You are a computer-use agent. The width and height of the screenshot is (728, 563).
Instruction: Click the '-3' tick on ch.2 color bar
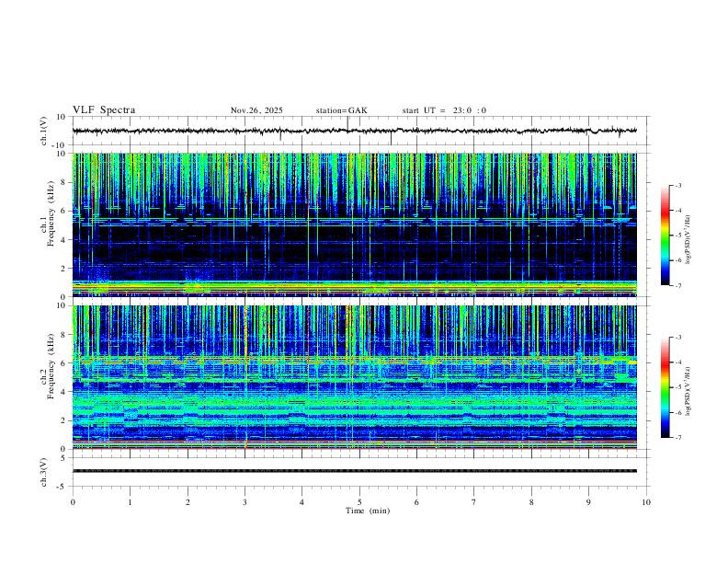(x=678, y=338)
